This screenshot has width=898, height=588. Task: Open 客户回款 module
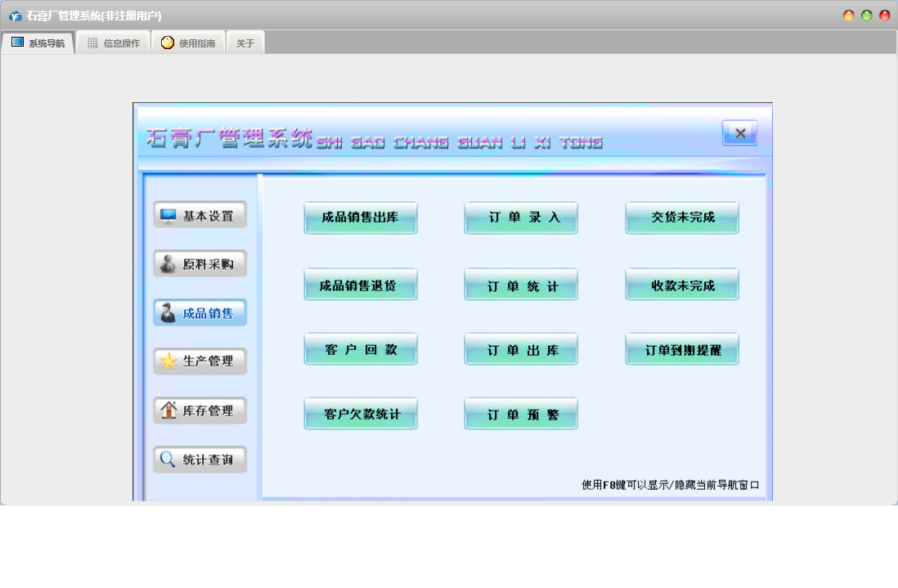click(361, 349)
